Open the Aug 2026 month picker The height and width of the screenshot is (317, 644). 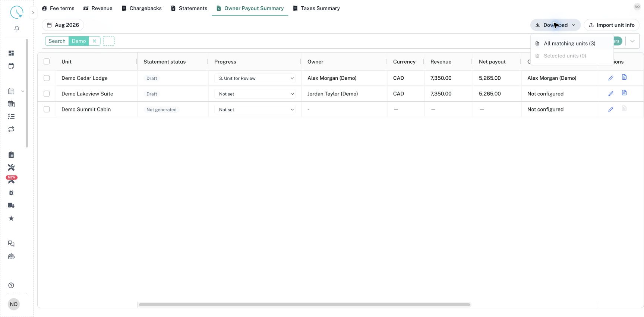point(63,25)
